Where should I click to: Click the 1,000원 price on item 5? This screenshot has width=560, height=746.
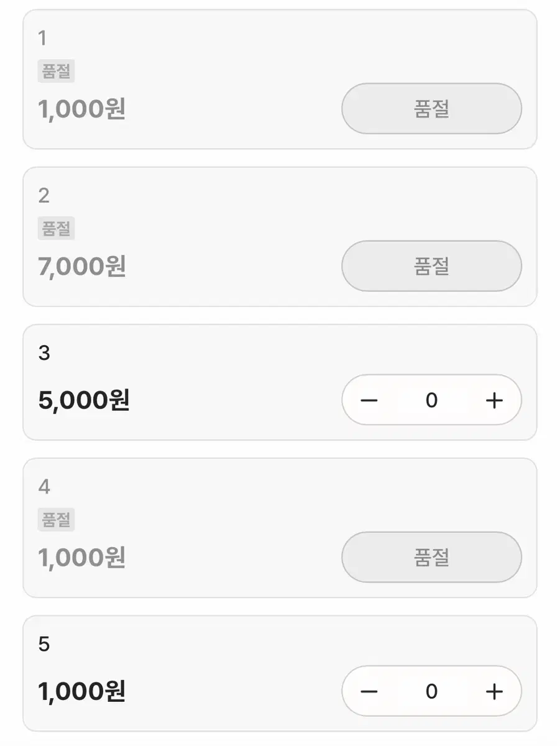(82, 691)
